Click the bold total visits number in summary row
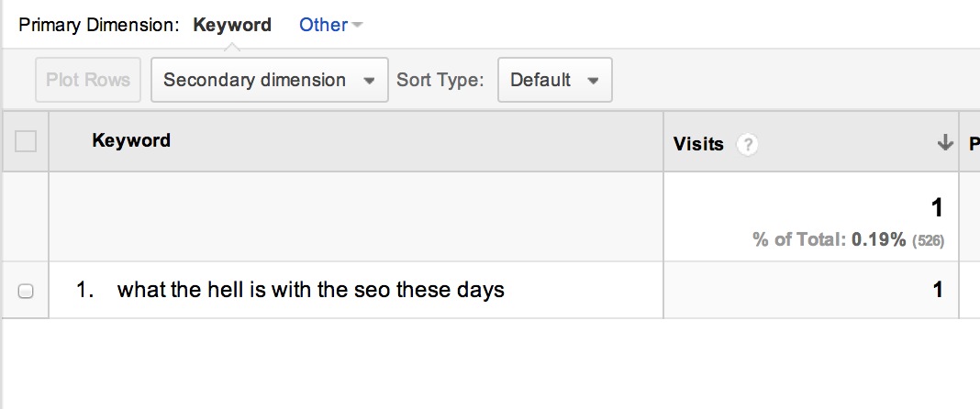980x409 pixels. click(937, 208)
